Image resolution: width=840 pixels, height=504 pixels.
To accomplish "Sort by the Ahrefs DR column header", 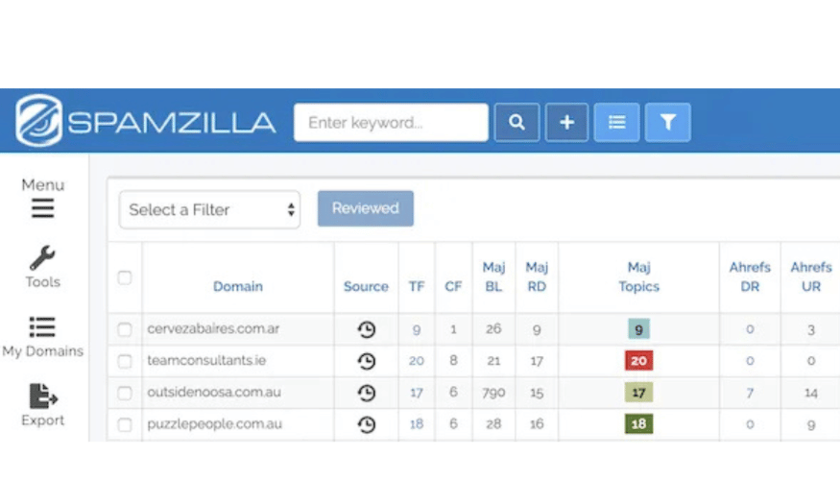I will click(x=750, y=276).
